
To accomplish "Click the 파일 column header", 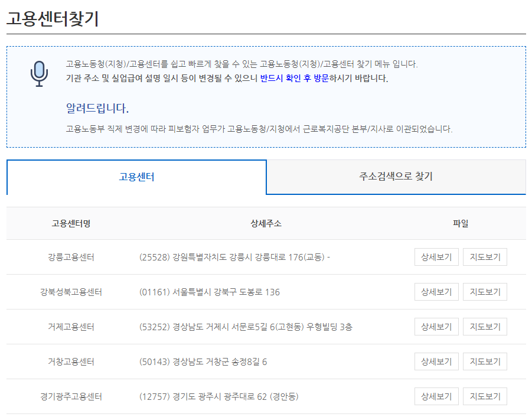I will (x=461, y=224).
